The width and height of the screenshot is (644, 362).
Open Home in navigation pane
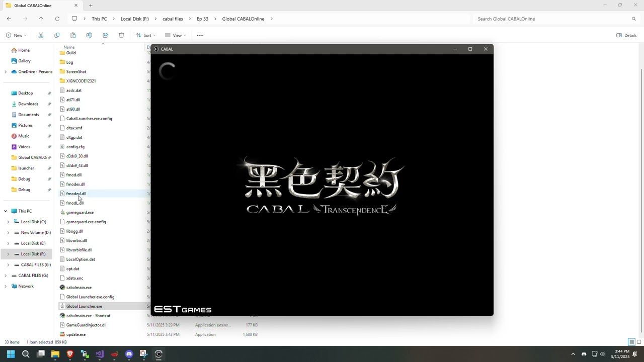[x=24, y=50]
